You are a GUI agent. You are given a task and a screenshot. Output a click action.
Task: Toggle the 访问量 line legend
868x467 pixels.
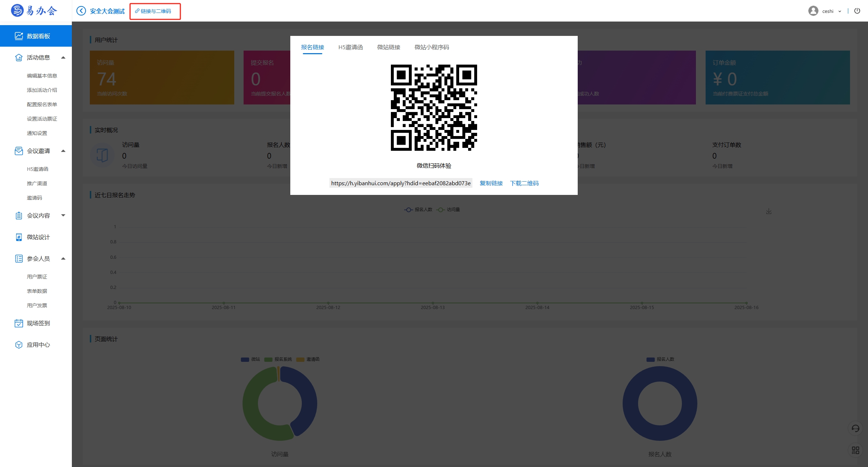tap(448, 210)
